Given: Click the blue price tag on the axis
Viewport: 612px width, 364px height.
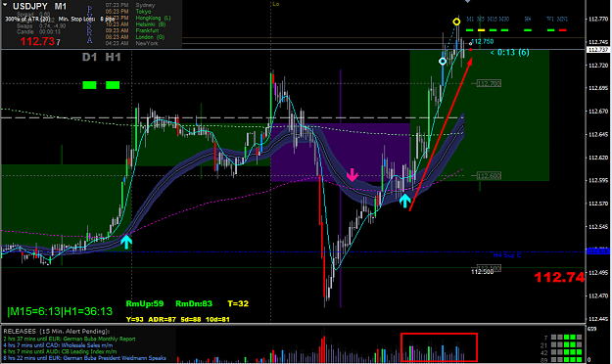Looking at the screenshot, I should point(598,251).
